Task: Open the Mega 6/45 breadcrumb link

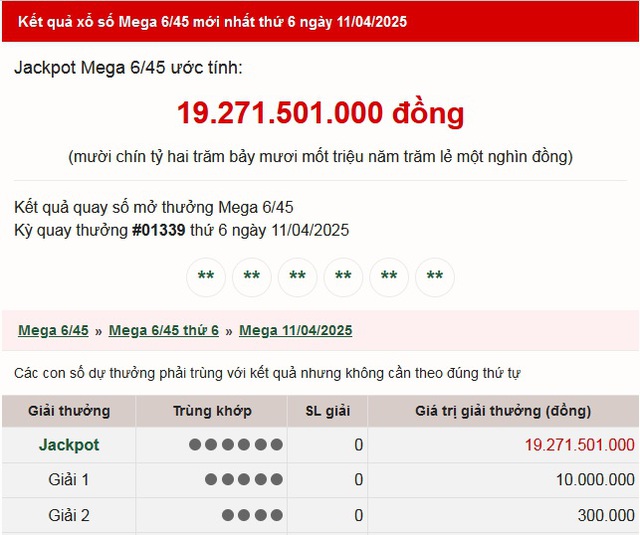Action: 53,330
